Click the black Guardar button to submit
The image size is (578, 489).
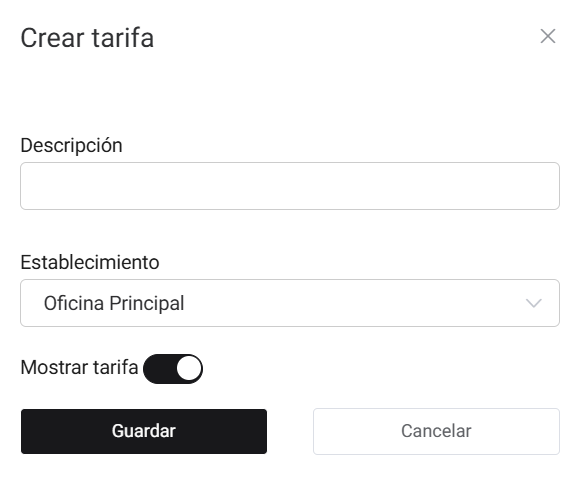[144, 431]
